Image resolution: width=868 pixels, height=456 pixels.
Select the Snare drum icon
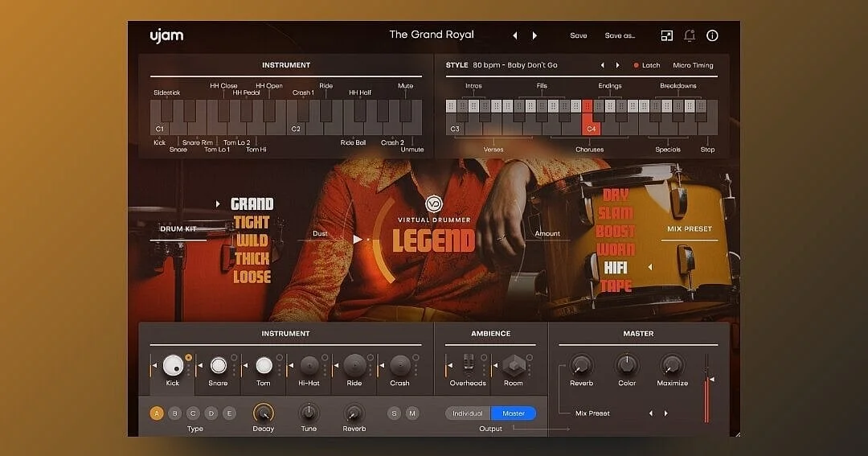click(x=218, y=366)
